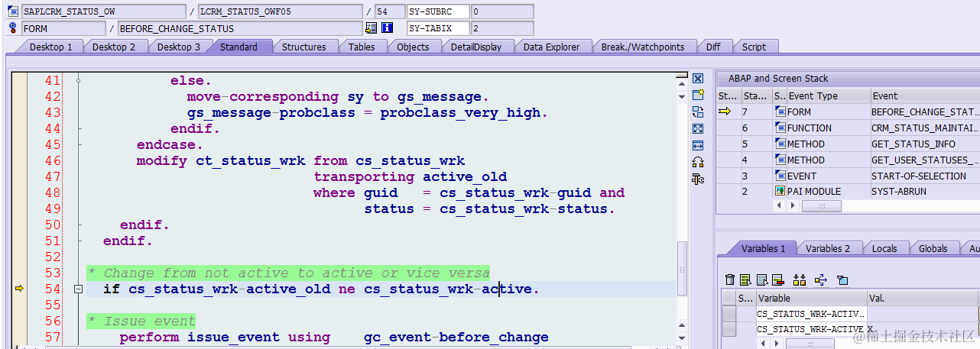Click the program icon beside SAPLCRM_STATUS_OW
The width and height of the screenshot is (980, 349).
(x=13, y=11)
